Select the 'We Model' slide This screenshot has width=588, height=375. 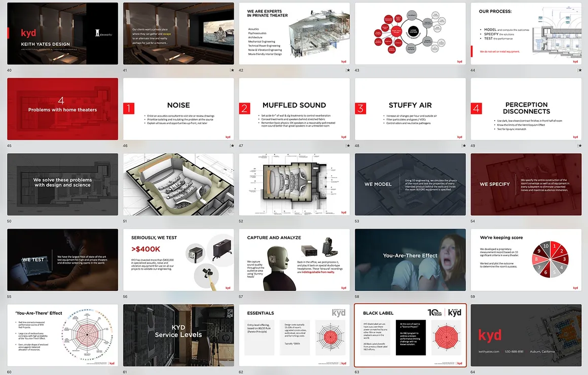(x=410, y=184)
